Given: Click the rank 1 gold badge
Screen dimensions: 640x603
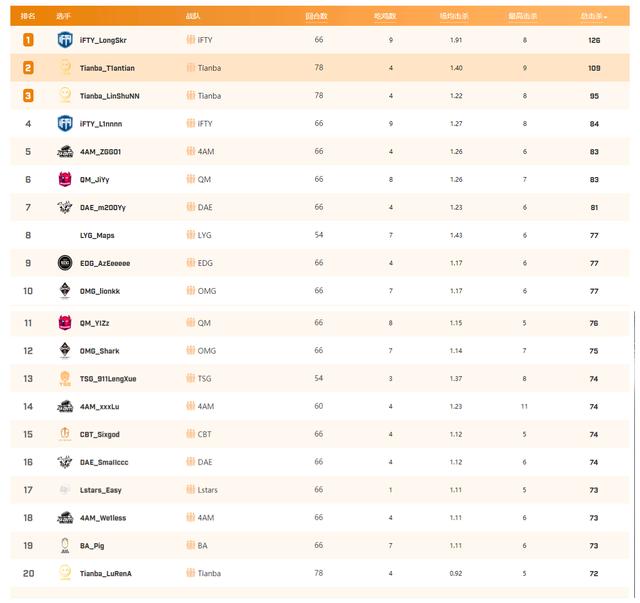Looking at the screenshot, I should point(28,40).
